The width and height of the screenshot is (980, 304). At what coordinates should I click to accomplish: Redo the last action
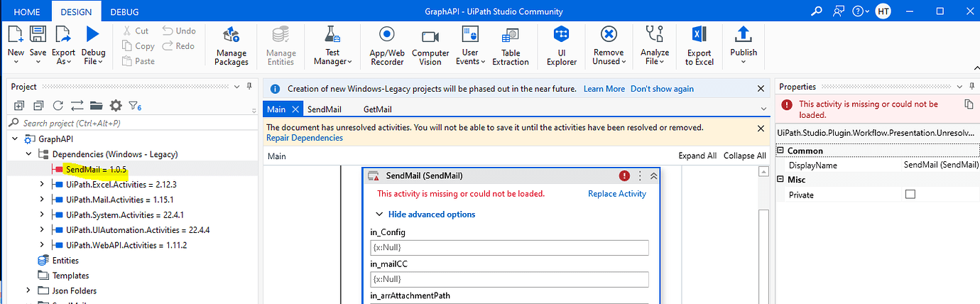(x=178, y=46)
